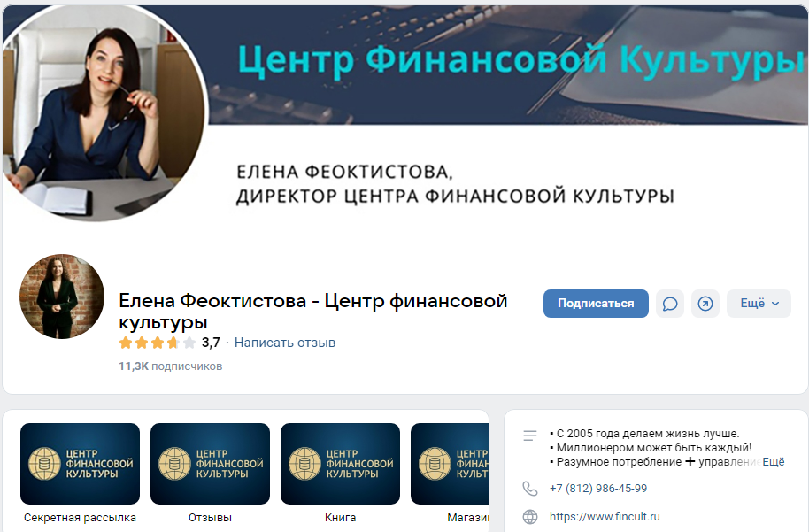The image size is (809, 532).
Task: Expand the Ещё dropdown menu
Action: (x=759, y=304)
